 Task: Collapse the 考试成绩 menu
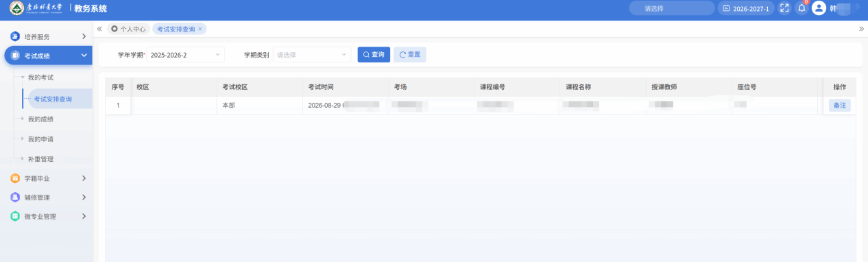click(x=84, y=56)
